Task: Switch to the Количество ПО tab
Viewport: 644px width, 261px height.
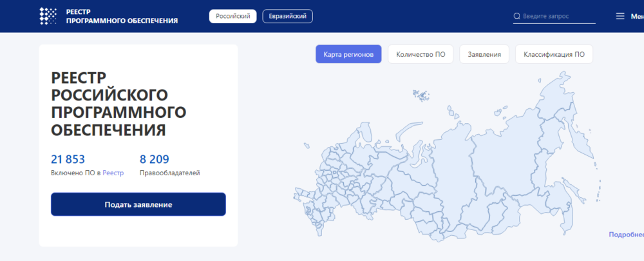Action: click(421, 54)
